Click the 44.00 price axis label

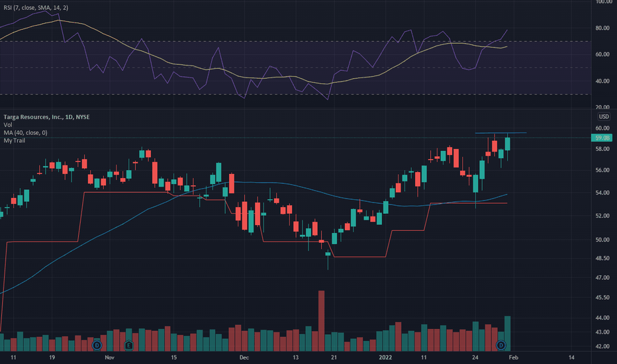pyautogui.click(x=602, y=318)
